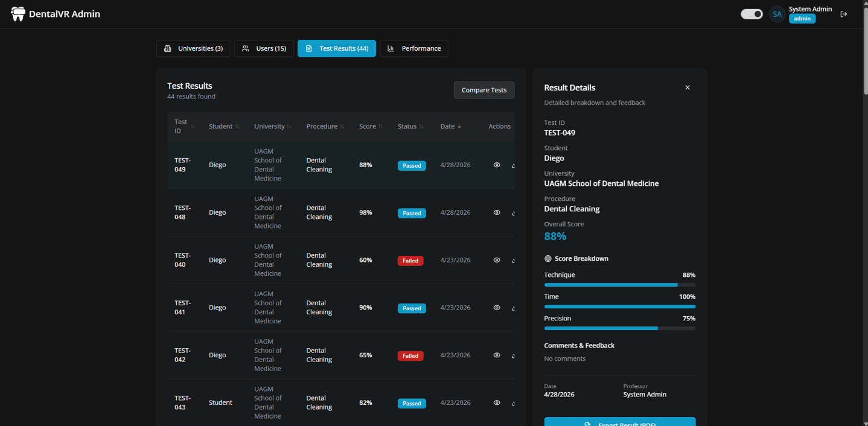Viewport: 868px width, 426px height.
Task: Click the Passed badge on TEST-049
Action: [412, 165]
